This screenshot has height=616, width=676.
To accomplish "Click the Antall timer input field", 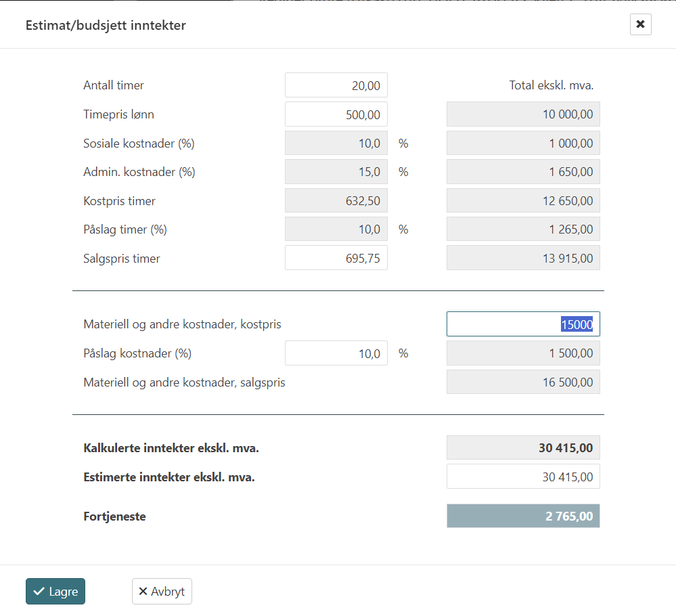I will pyautogui.click(x=336, y=85).
